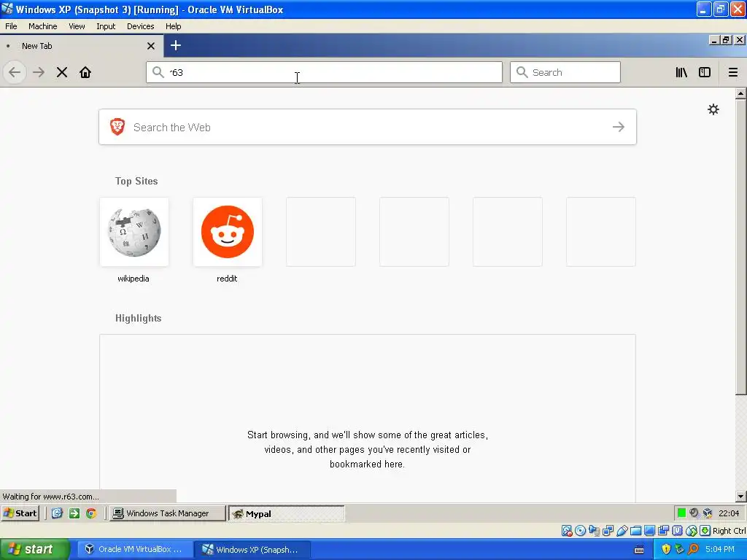Open the View menu

(77, 26)
